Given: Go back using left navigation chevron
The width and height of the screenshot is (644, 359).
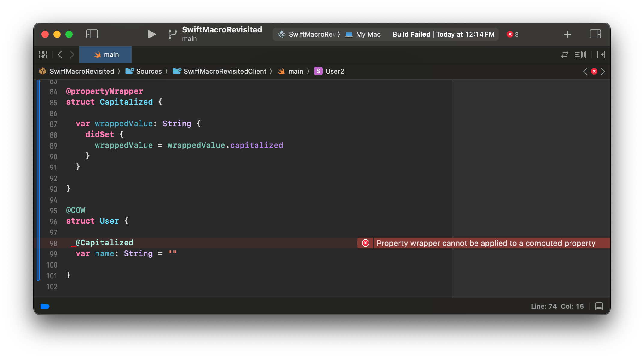Looking at the screenshot, I should 60,54.
